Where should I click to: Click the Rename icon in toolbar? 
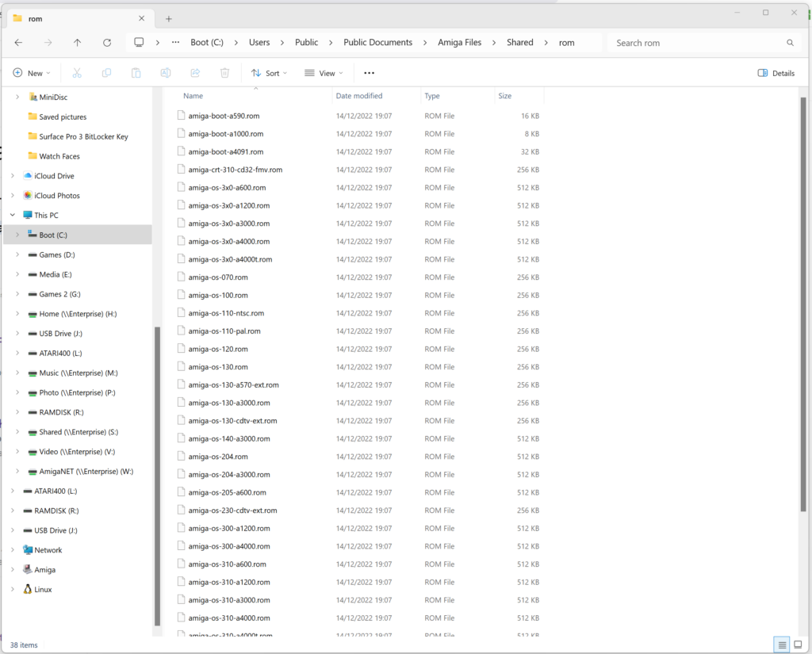(x=166, y=73)
